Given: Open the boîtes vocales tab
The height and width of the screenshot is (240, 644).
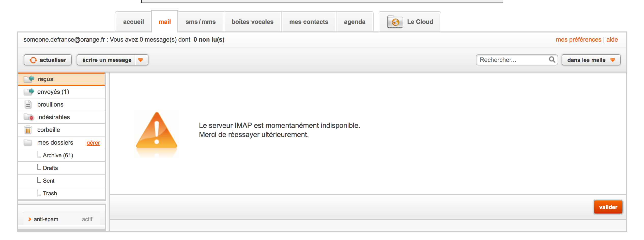Looking at the screenshot, I should (x=252, y=22).
